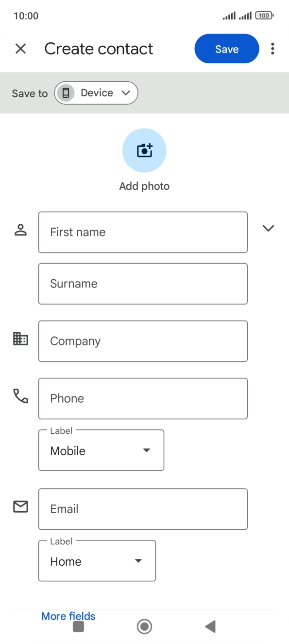The image size is (289, 644).
Task: Show More fields
Action: (x=68, y=616)
